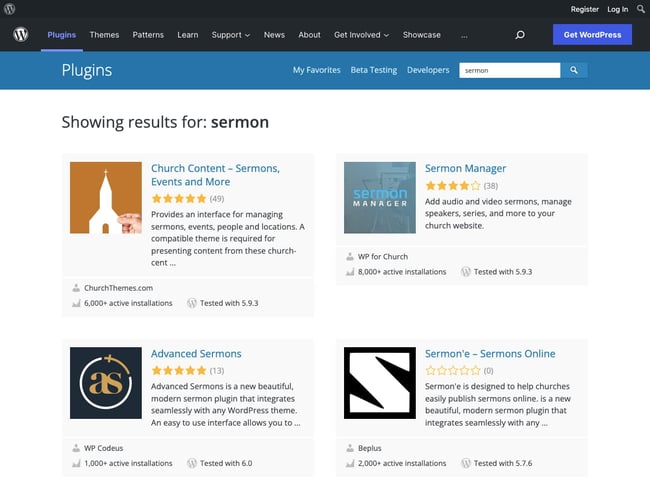The height and width of the screenshot is (490, 650).
Task: Click the author icon next to WP for Church
Action: point(350,257)
